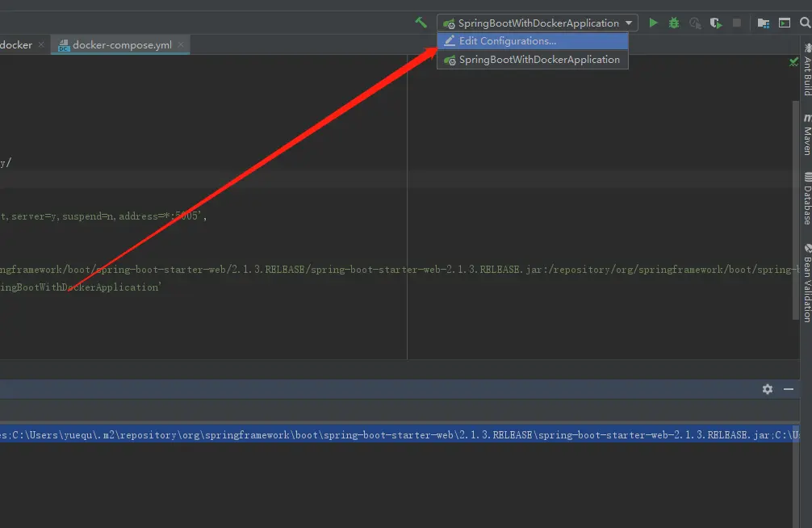Image resolution: width=812 pixels, height=528 pixels.
Task: Click the 'ingBootWithDockerApplication'' editor line
Action: coord(81,287)
